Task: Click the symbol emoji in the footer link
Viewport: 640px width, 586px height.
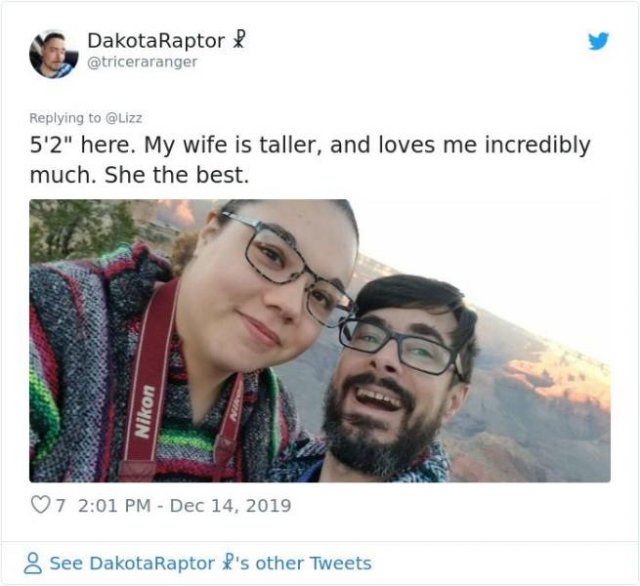Action: tap(225, 563)
